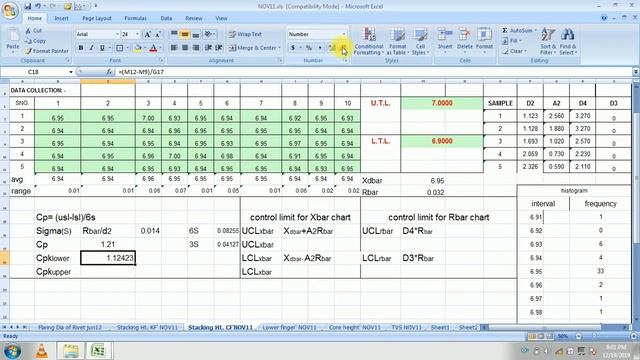Open the Find & Select menu
The height and width of the screenshot is (360, 640).
tap(567, 41)
